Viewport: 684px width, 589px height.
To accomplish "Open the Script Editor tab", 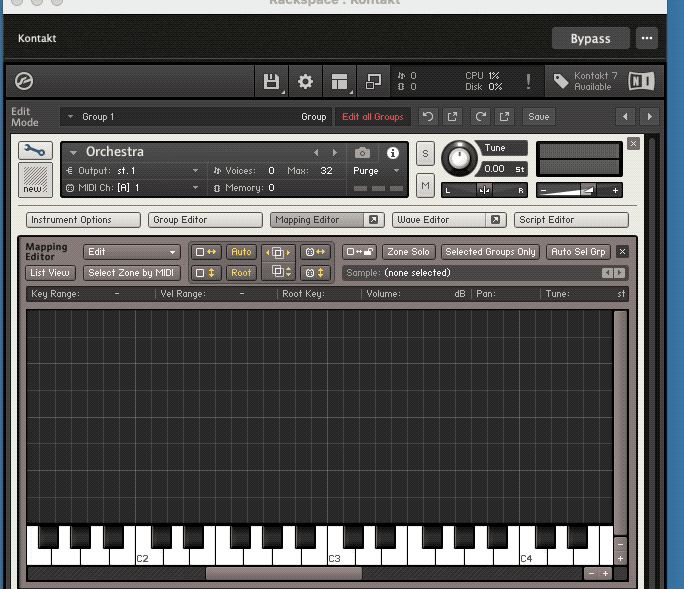I will (x=571, y=220).
